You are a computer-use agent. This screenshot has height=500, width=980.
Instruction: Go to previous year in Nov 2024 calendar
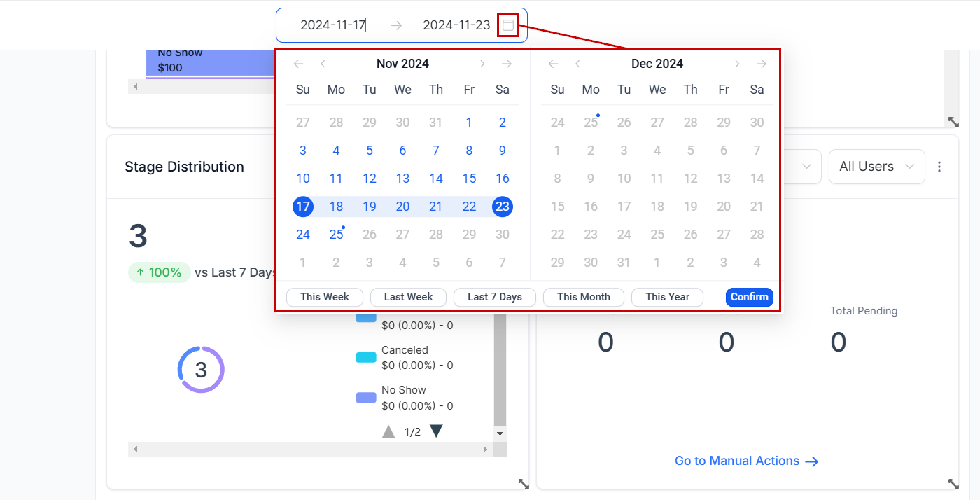(299, 64)
